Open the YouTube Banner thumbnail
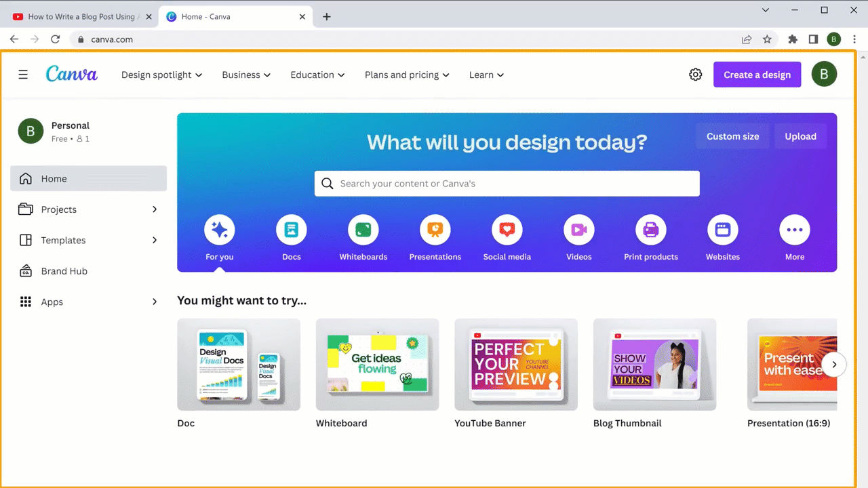The height and width of the screenshot is (488, 868). click(516, 365)
